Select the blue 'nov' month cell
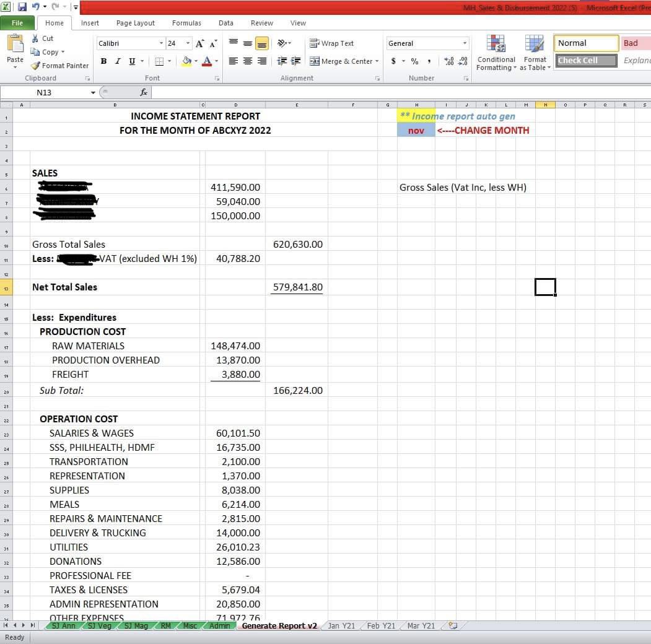The height and width of the screenshot is (644, 651). pos(416,130)
